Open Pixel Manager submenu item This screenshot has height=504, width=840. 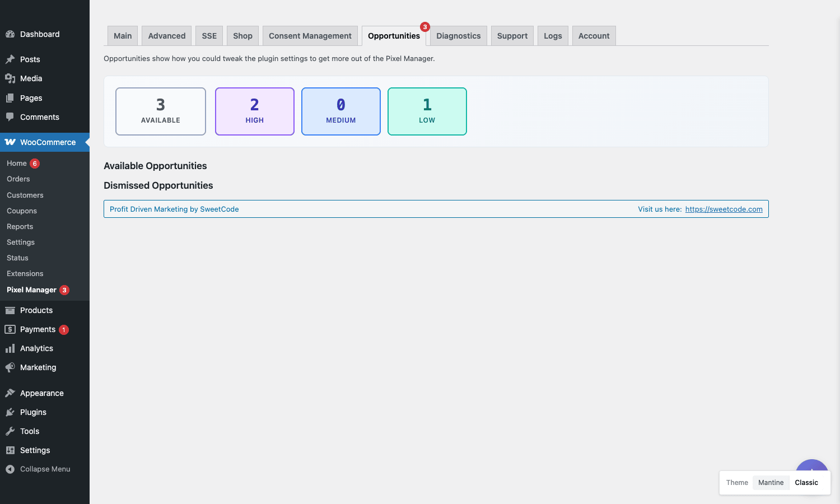tap(31, 290)
